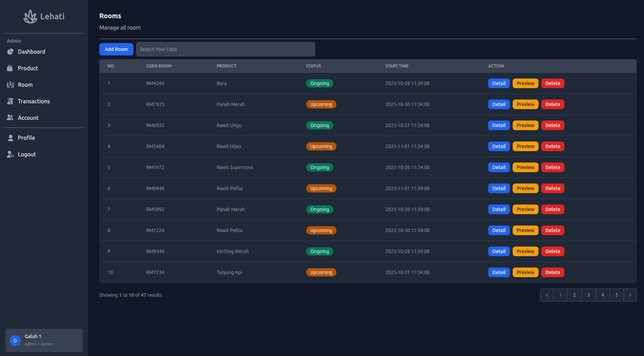Image resolution: width=644 pixels, height=356 pixels.
Task: Click the Profile person icon
Action: [10, 138]
